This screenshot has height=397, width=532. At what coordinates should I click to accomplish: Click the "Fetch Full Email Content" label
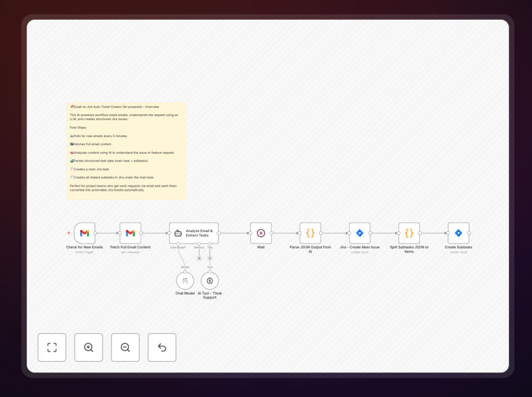[130, 247]
